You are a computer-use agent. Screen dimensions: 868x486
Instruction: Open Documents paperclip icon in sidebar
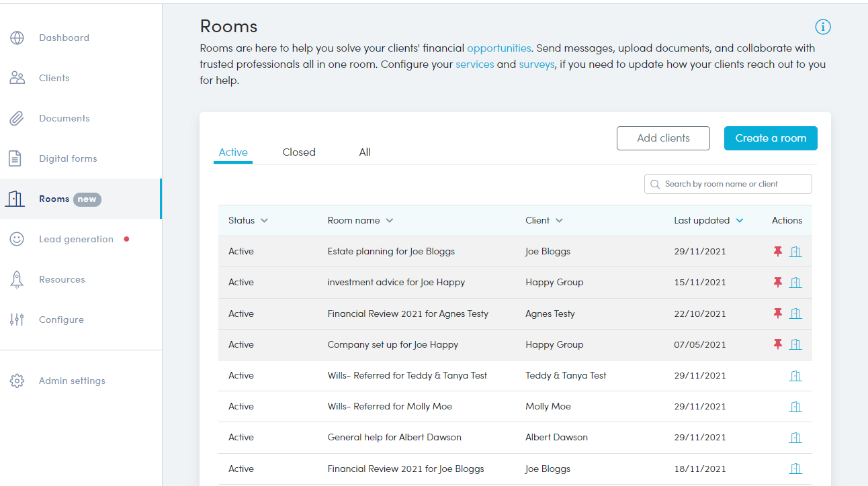point(17,118)
